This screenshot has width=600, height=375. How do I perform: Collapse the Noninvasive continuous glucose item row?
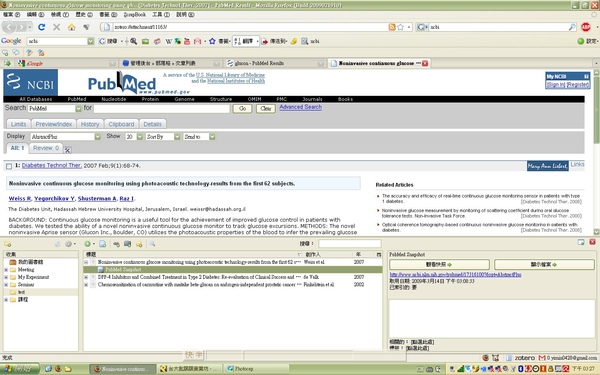(x=86, y=262)
